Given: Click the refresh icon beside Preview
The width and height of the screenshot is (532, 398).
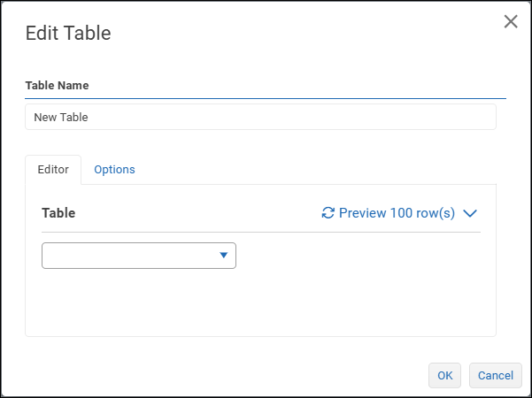Looking at the screenshot, I should coord(328,213).
